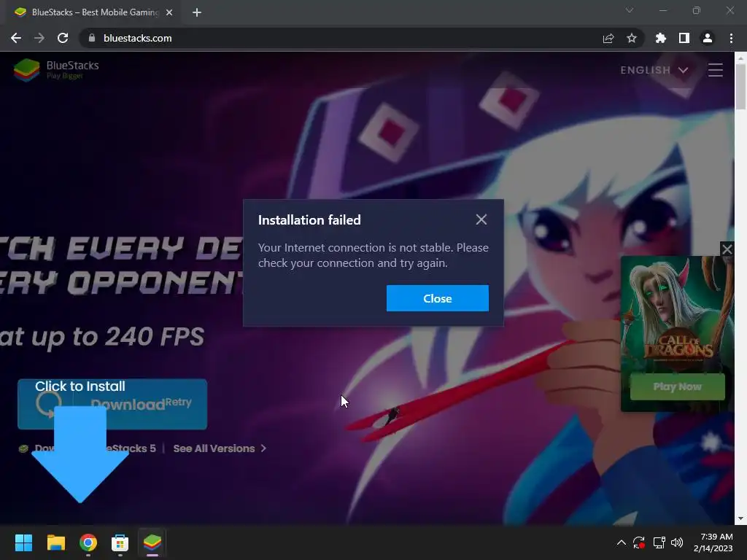
Task: Click the BlueStacks installer taskbar icon
Action: click(152, 542)
